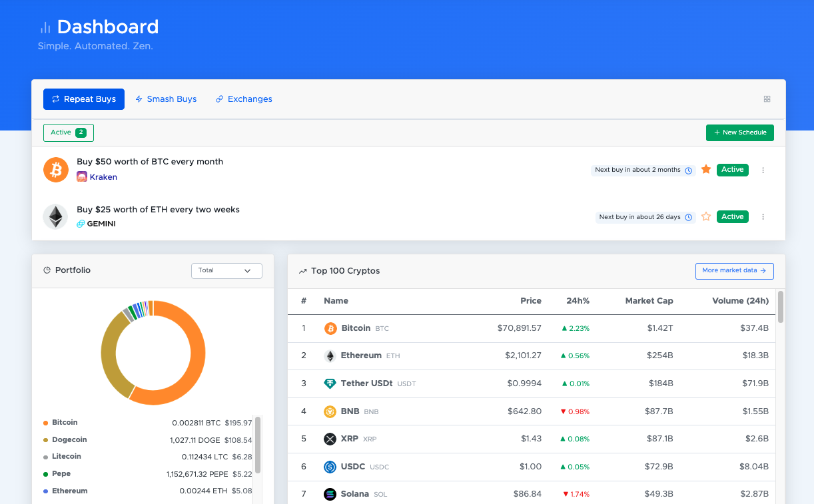Switch to the Smash Buys tab
814x504 pixels.
coord(165,99)
